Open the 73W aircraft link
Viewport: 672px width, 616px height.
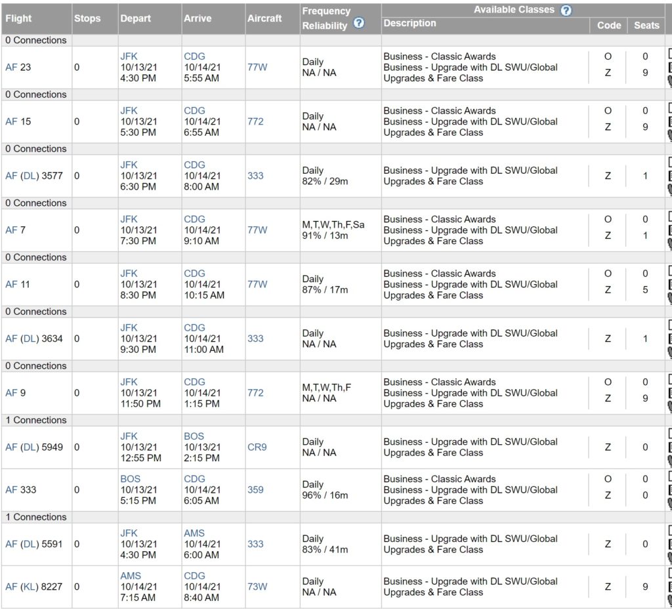(x=257, y=586)
